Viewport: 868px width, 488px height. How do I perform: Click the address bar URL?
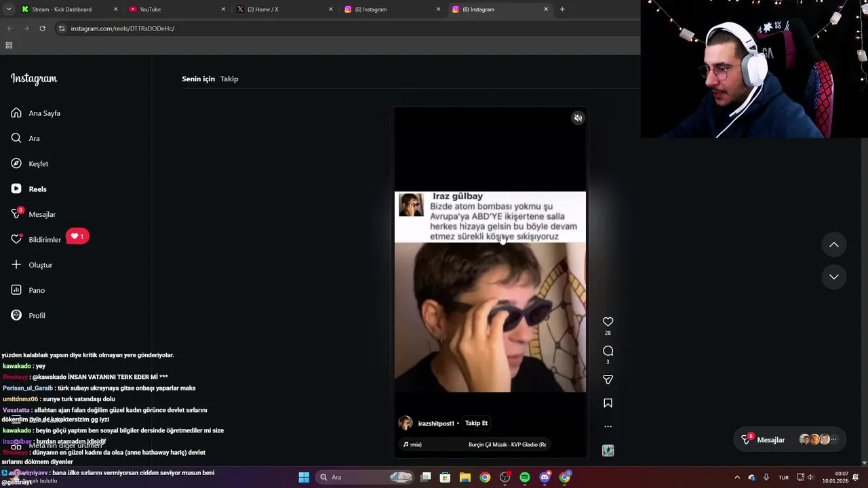(x=123, y=28)
